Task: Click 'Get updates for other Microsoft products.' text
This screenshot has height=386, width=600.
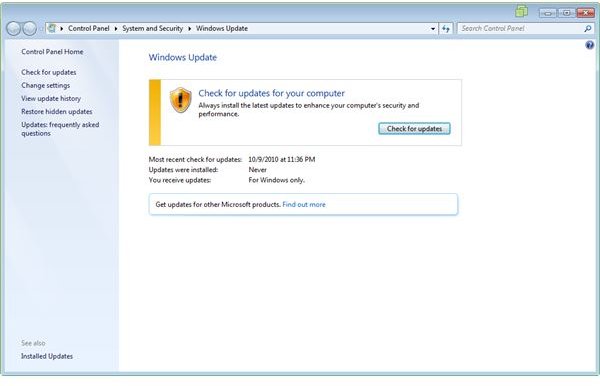Action: [218, 204]
